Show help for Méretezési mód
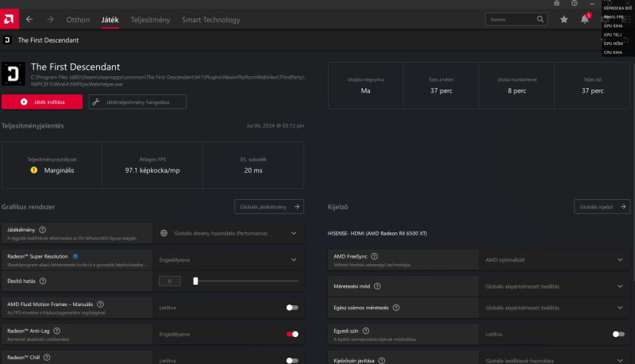This screenshot has width=635, height=364. tap(377, 286)
